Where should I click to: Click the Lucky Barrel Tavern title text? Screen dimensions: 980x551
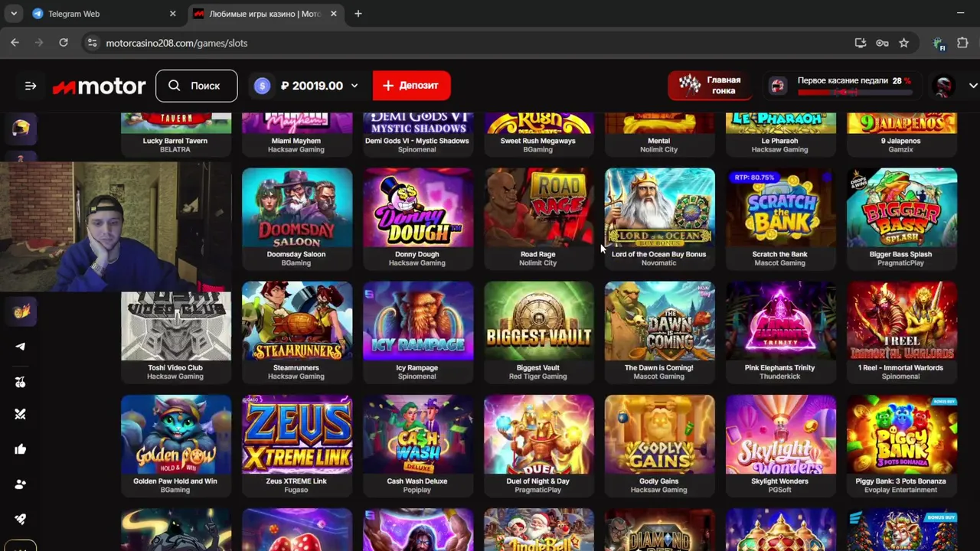tap(175, 141)
